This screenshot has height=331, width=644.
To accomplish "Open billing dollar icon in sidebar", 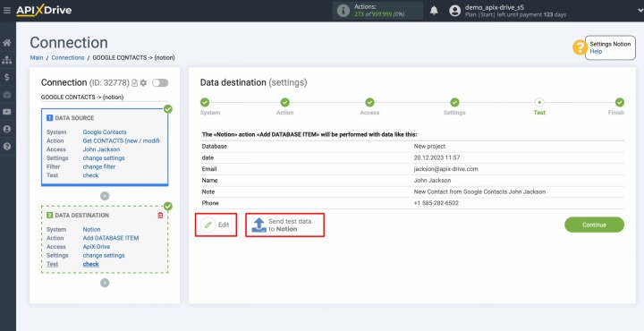I will (x=7, y=77).
